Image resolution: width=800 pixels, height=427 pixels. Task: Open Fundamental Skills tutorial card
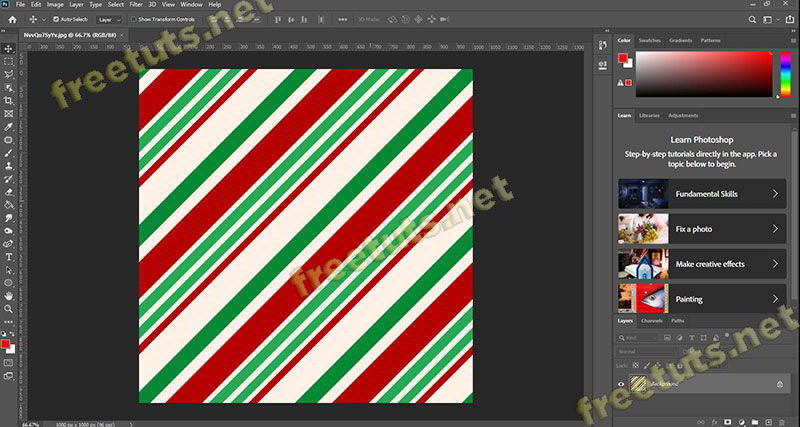[702, 194]
